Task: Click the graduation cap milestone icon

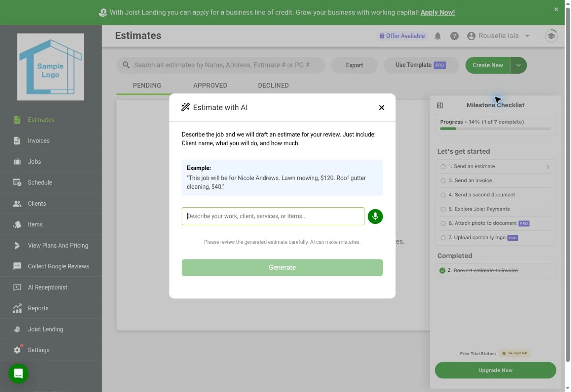Action: click(551, 36)
